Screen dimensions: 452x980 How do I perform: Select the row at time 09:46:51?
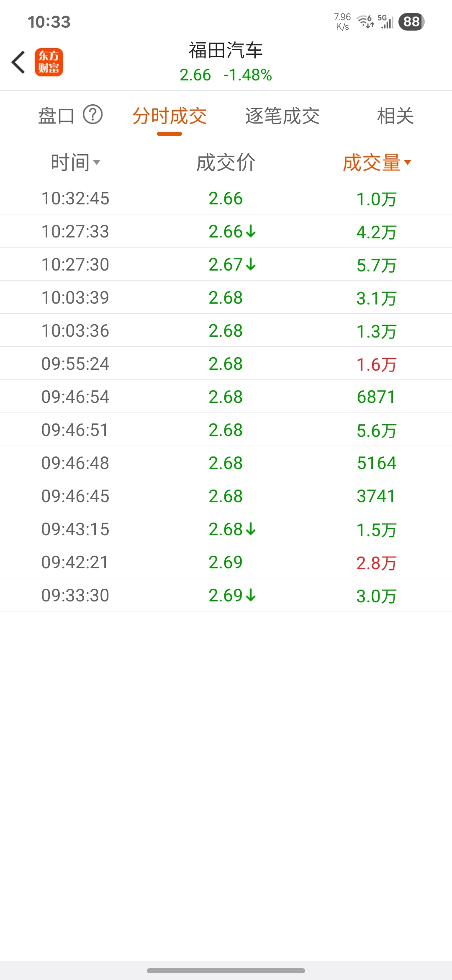[x=226, y=430]
